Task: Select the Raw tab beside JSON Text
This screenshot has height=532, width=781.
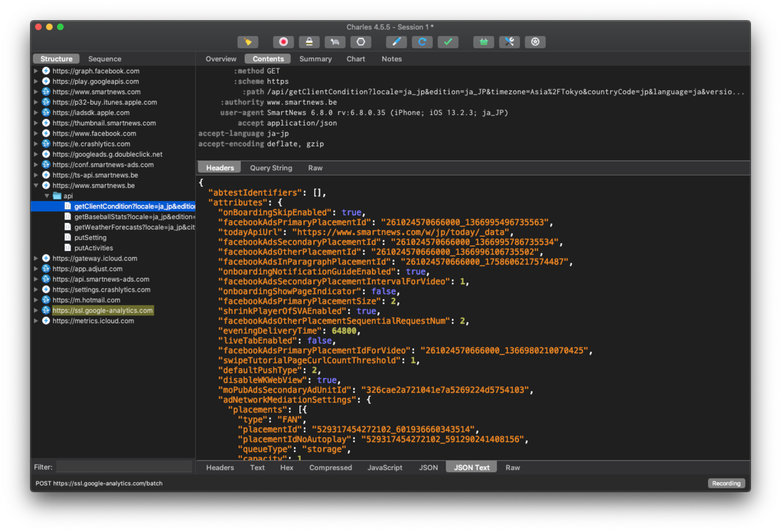Action: point(513,468)
